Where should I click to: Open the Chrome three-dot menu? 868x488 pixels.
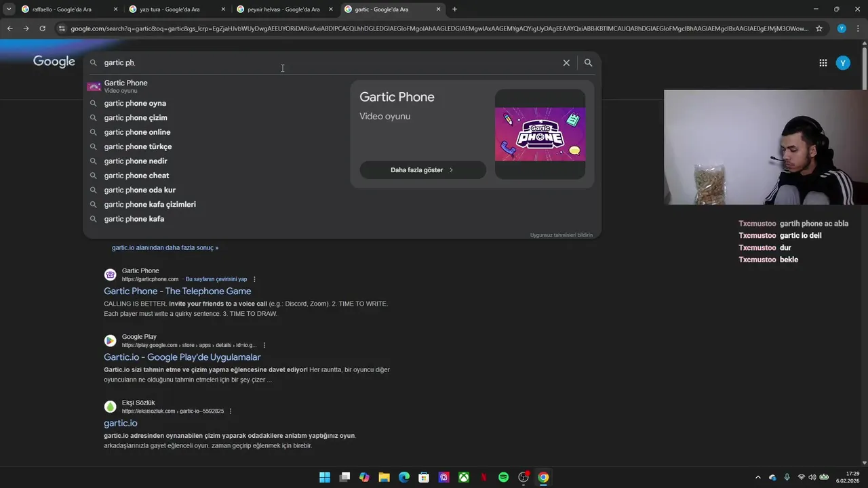(857, 28)
